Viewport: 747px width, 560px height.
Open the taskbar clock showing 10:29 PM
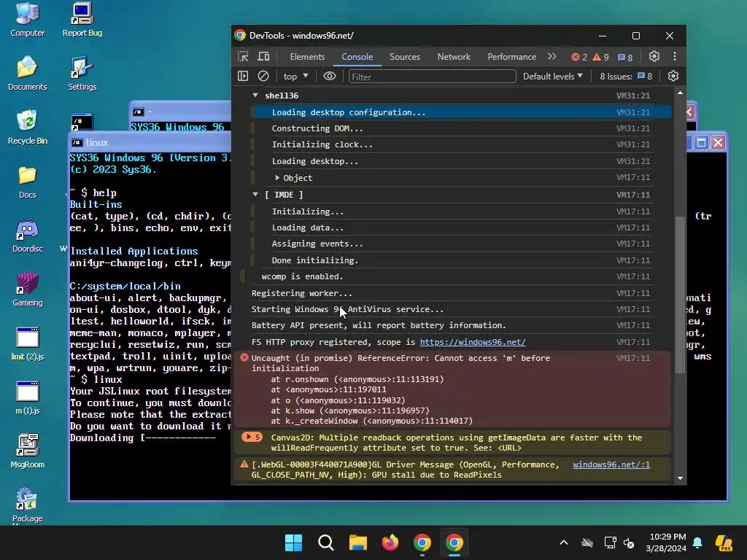tap(666, 542)
